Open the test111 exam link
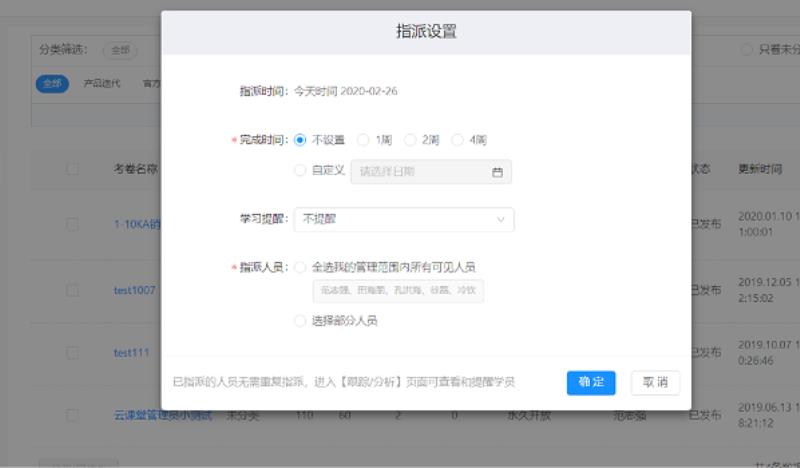Image resolution: width=800 pixels, height=468 pixels. point(132,353)
